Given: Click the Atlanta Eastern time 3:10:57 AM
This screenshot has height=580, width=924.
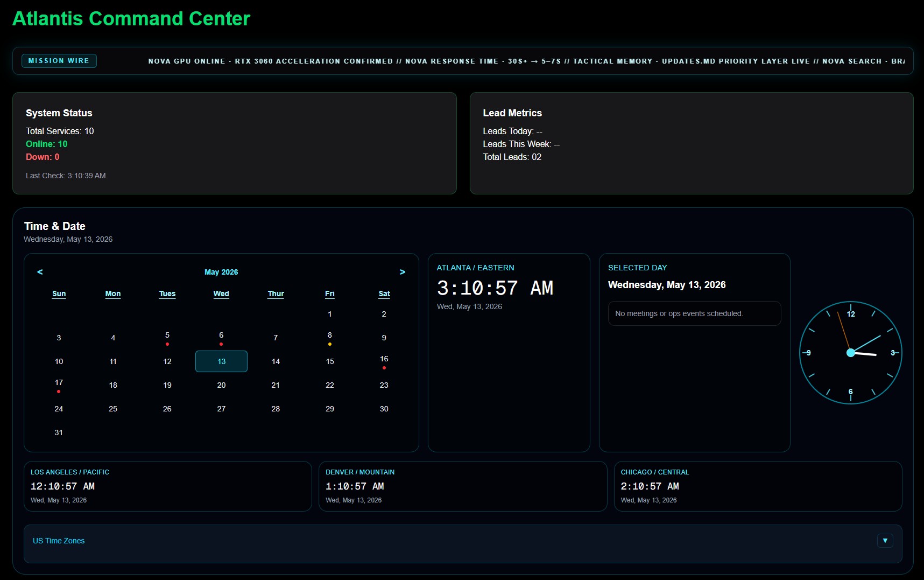Looking at the screenshot, I should 495,288.
